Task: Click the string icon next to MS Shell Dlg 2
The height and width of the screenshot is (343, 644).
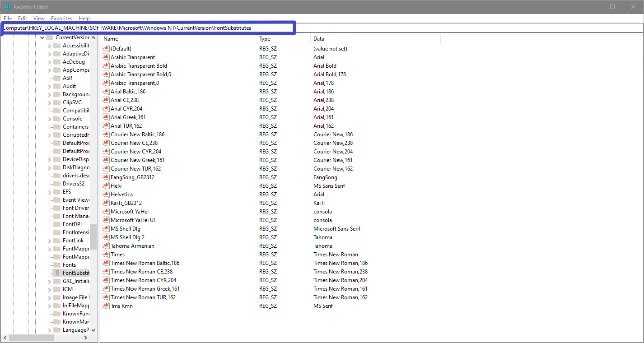Action: click(106, 237)
